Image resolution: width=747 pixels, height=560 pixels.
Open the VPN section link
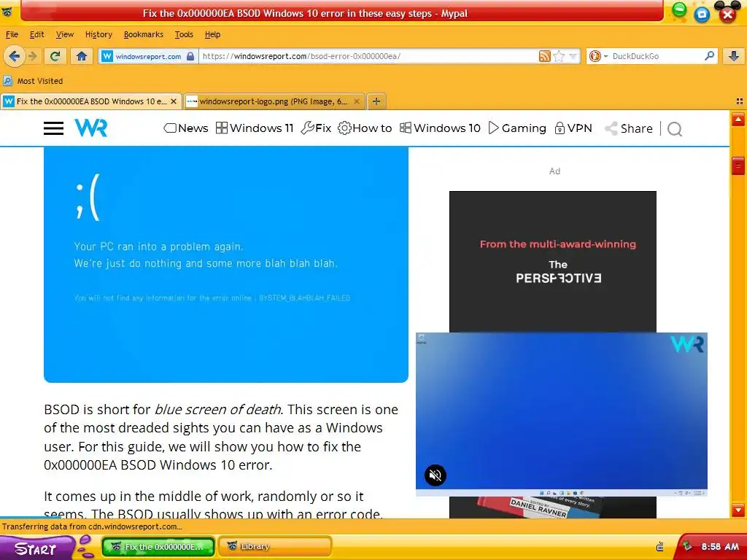click(573, 128)
